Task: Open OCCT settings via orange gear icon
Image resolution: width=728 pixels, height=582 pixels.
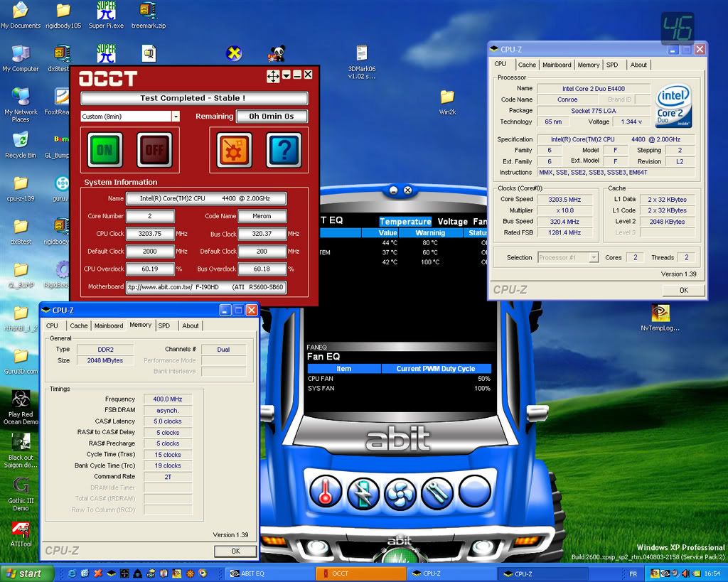Action: [x=233, y=149]
